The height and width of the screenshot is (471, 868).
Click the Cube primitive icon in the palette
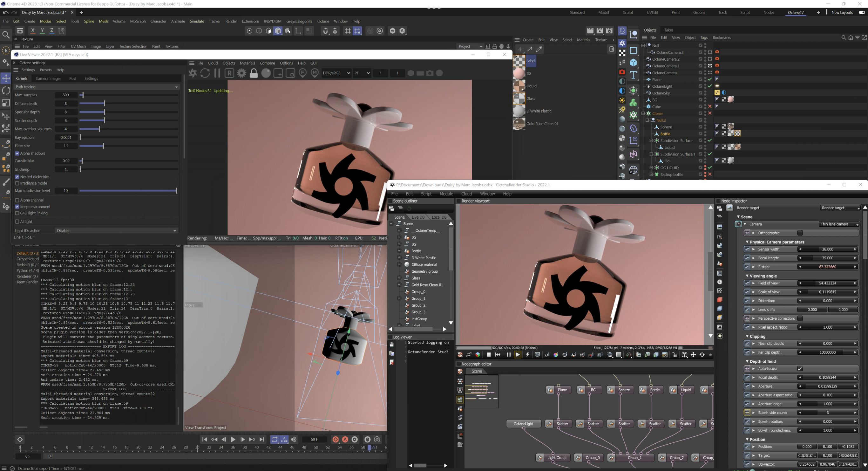(634, 62)
